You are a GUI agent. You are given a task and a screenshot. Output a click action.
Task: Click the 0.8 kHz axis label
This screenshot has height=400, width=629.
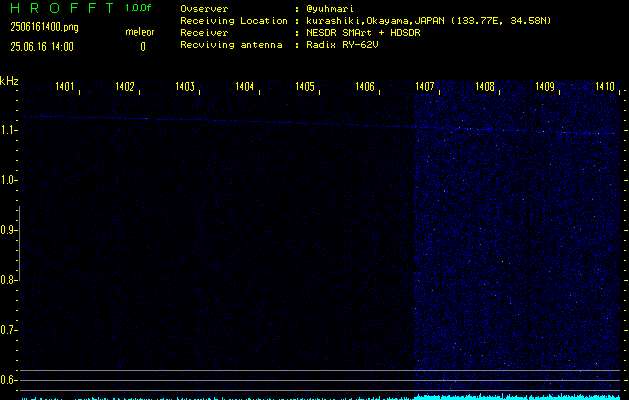tap(7, 280)
